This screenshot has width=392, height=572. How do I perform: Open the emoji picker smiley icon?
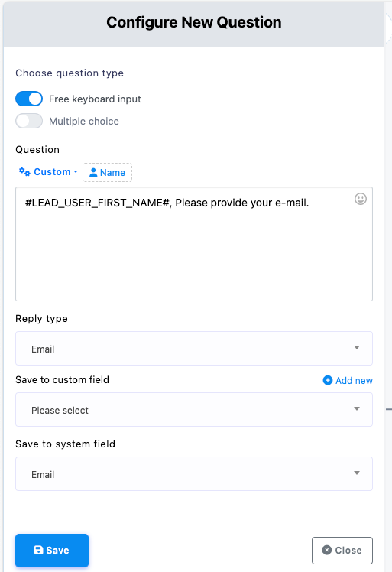(x=360, y=199)
